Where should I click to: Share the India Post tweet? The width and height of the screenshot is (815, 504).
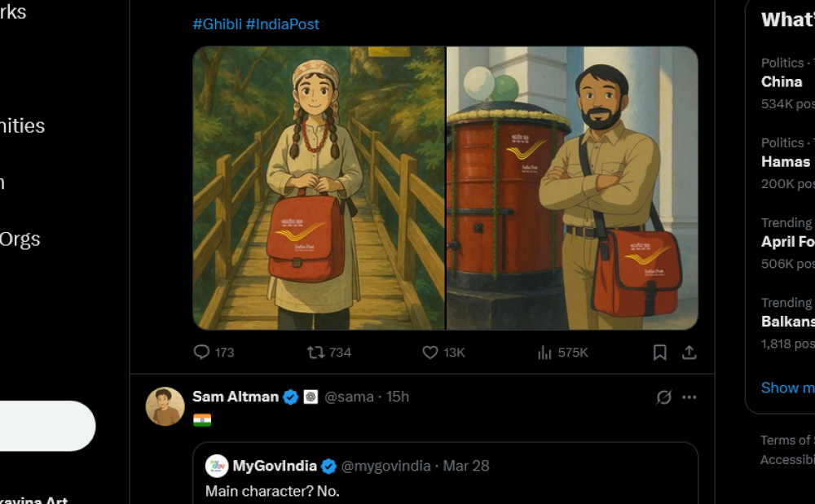tap(689, 352)
